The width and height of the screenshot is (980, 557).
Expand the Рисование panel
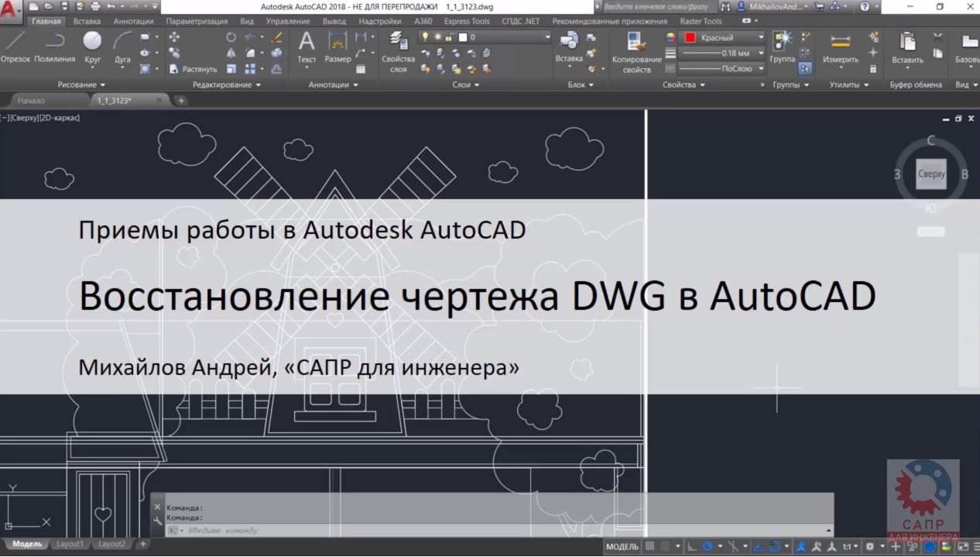point(81,84)
